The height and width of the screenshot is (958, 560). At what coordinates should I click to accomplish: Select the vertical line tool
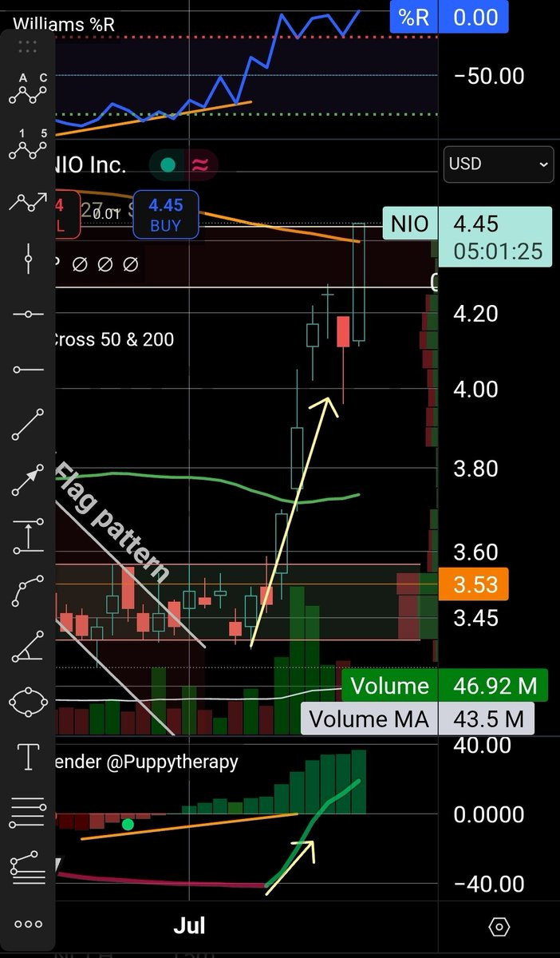point(28,257)
